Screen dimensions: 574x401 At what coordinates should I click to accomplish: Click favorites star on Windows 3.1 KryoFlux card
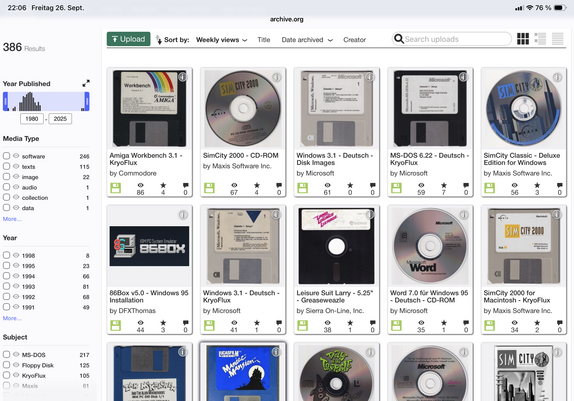point(257,323)
